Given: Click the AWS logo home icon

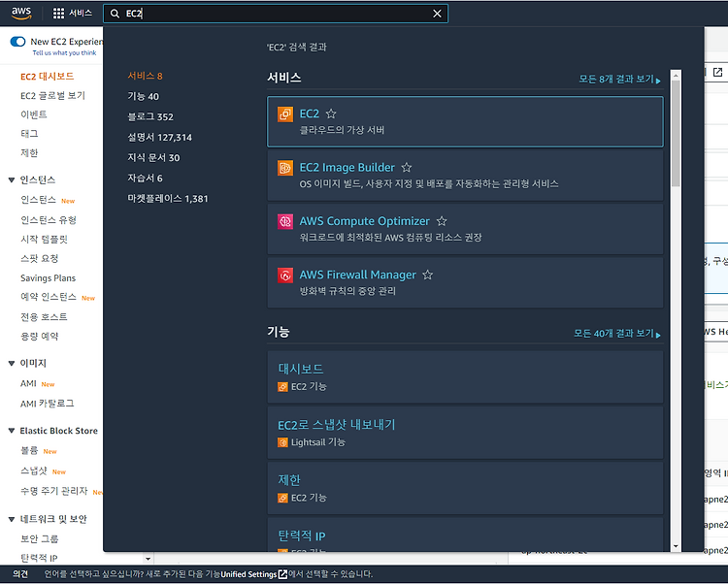Looking at the screenshot, I should pyautogui.click(x=21, y=14).
